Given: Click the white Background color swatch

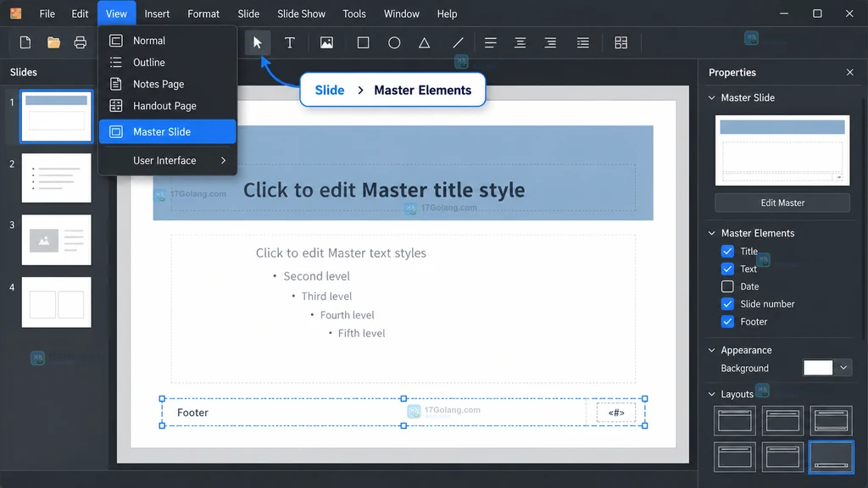Looking at the screenshot, I should point(818,368).
